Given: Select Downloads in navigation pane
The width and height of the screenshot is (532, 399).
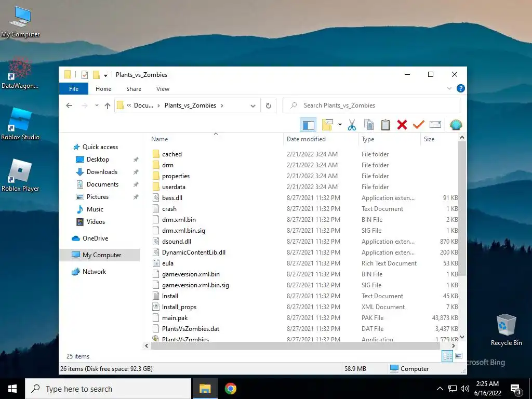Looking at the screenshot, I should point(102,172).
